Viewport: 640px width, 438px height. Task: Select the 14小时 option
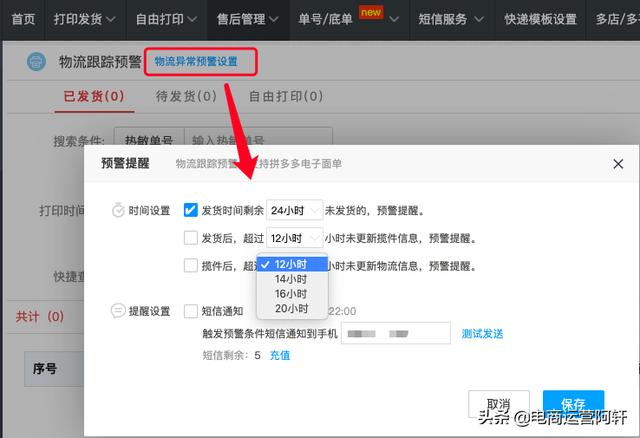(x=292, y=279)
